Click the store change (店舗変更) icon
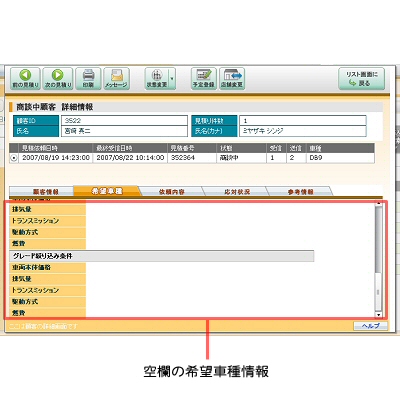Image resolution: width=400 pixels, height=400 pixels. tap(232, 79)
